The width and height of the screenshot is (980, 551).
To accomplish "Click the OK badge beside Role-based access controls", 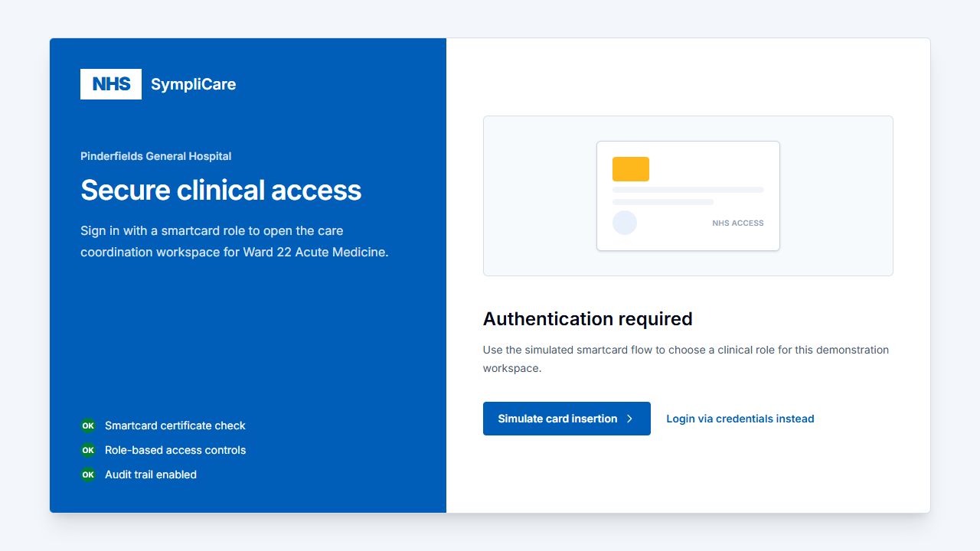I will tap(88, 450).
